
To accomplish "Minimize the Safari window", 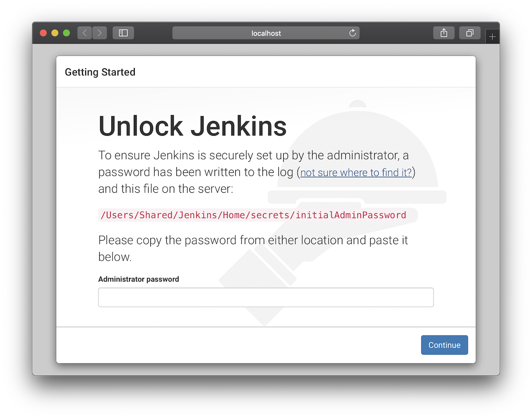I will (x=55, y=33).
